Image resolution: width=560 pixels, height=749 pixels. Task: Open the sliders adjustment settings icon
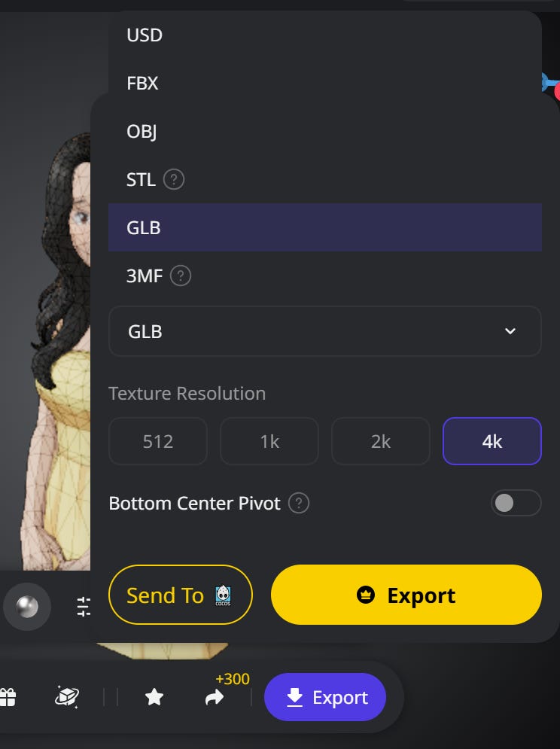[x=83, y=607]
